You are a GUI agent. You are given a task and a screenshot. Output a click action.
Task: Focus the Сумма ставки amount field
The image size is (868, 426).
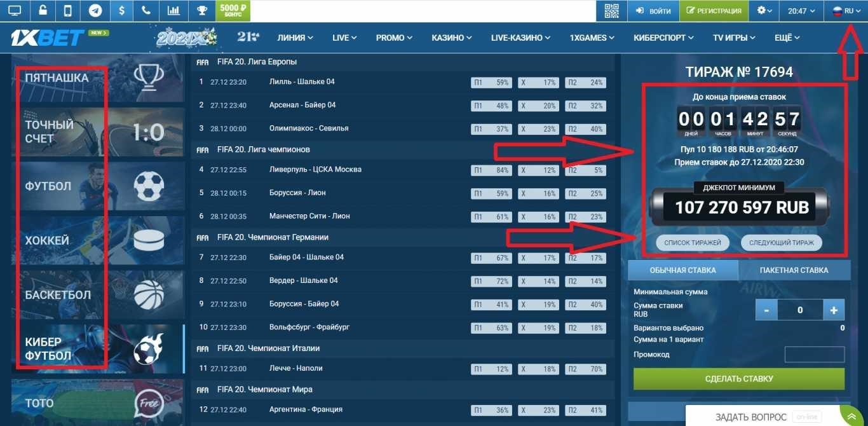coord(800,310)
